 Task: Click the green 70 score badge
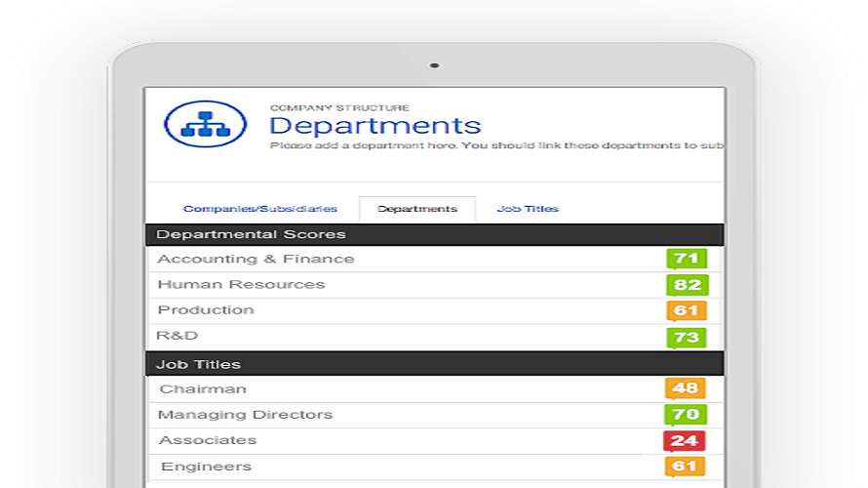(x=686, y=415)
